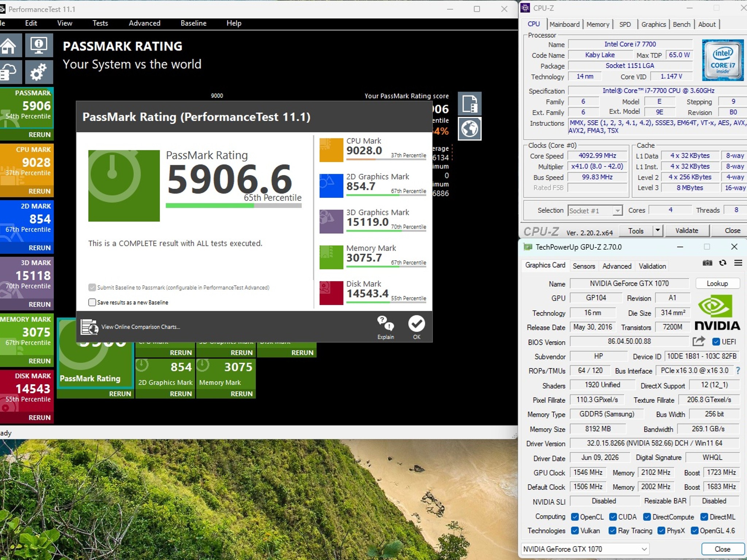Open the PerformanceTest home icon
Screen dimensions: 747x560
[x=9, y=46]
